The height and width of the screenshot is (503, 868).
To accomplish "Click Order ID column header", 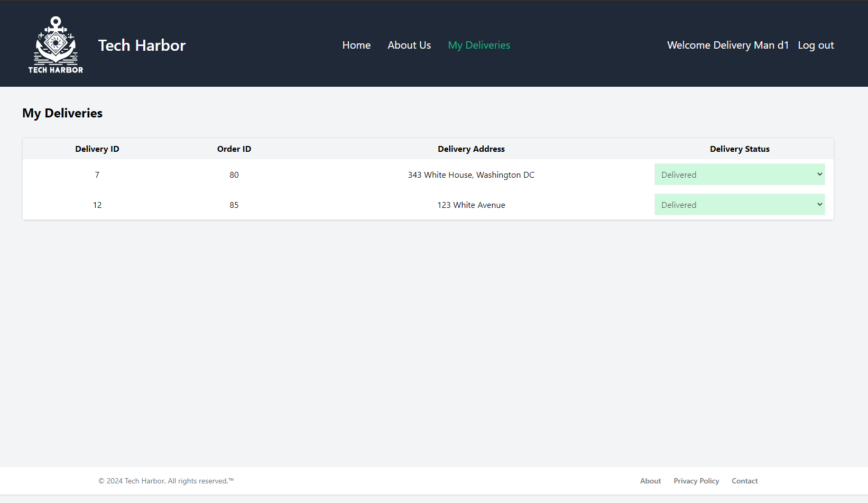I will tap(234, 149).
